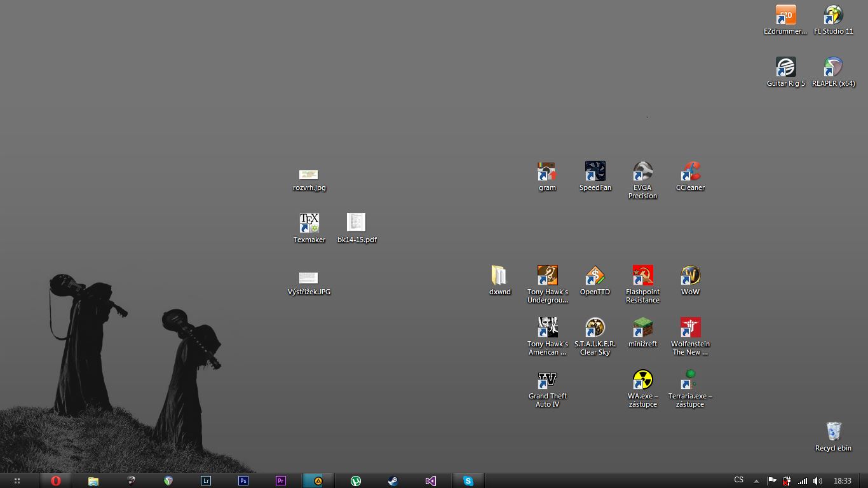Open the Flashpoint Resistance shortcut

click(642, 285)
